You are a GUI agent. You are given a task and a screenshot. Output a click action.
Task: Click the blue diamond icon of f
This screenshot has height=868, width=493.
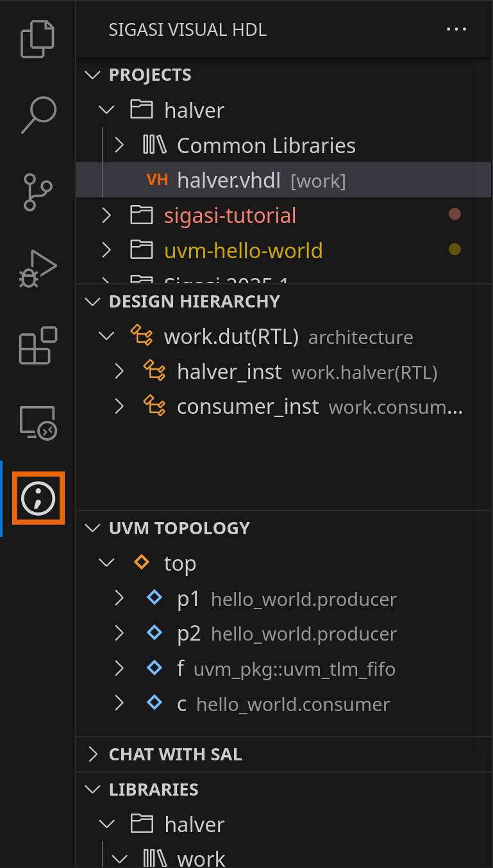tap(155, 668)
